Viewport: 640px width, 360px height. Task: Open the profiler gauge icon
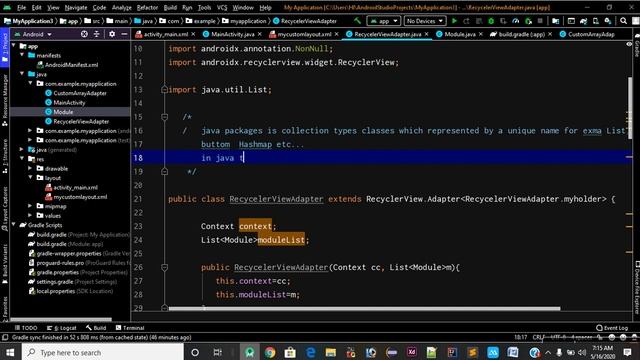pos(516,21)
